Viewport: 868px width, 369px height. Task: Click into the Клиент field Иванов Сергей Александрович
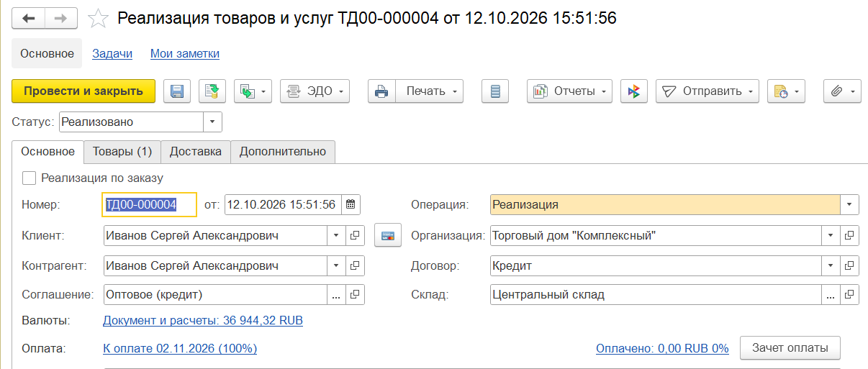(x=215, y=235)
